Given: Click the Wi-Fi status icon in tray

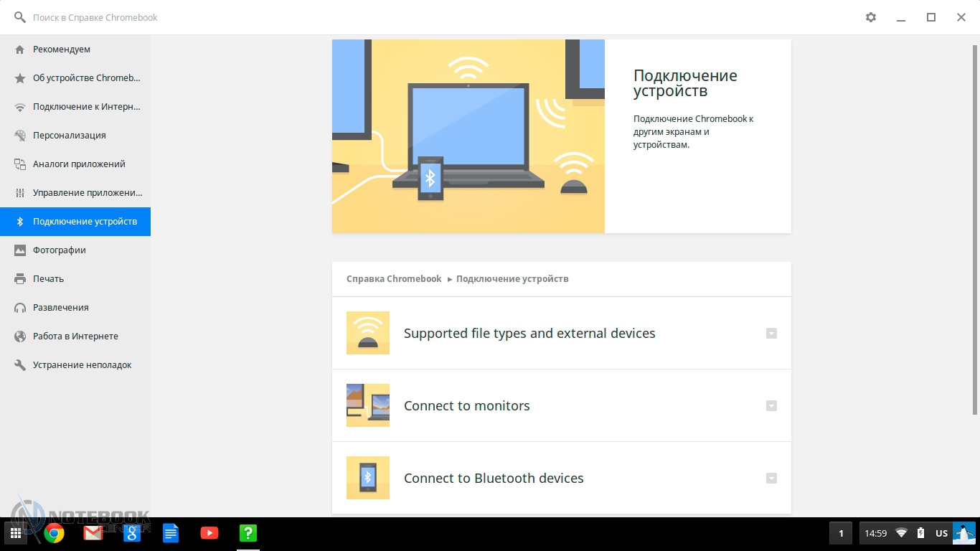Looking at the screenshot, I should pos(902,533).
